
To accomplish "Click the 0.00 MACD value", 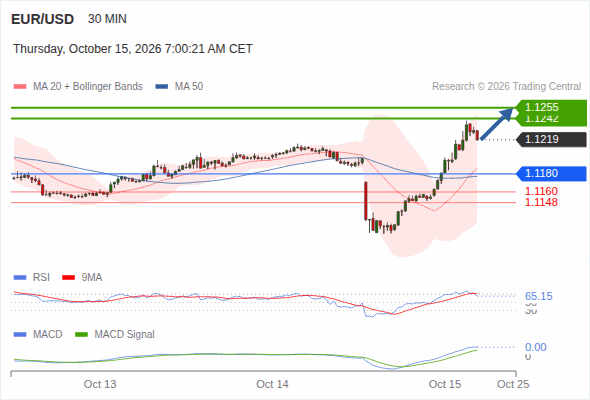I will pos(536,347).
